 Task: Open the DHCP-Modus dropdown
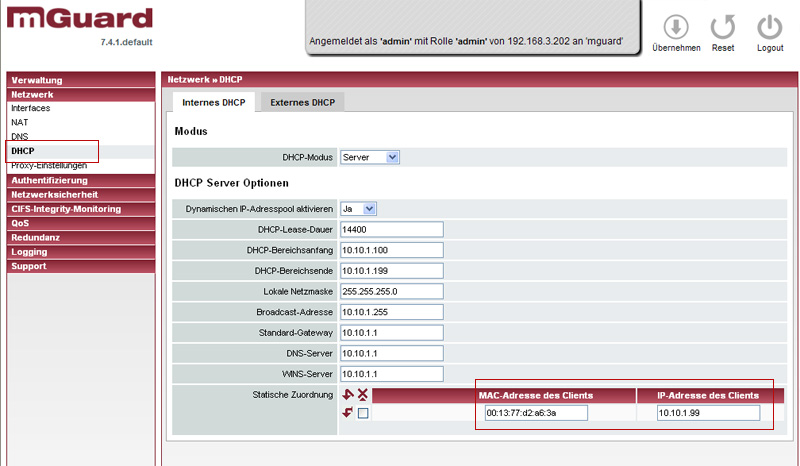370,157
